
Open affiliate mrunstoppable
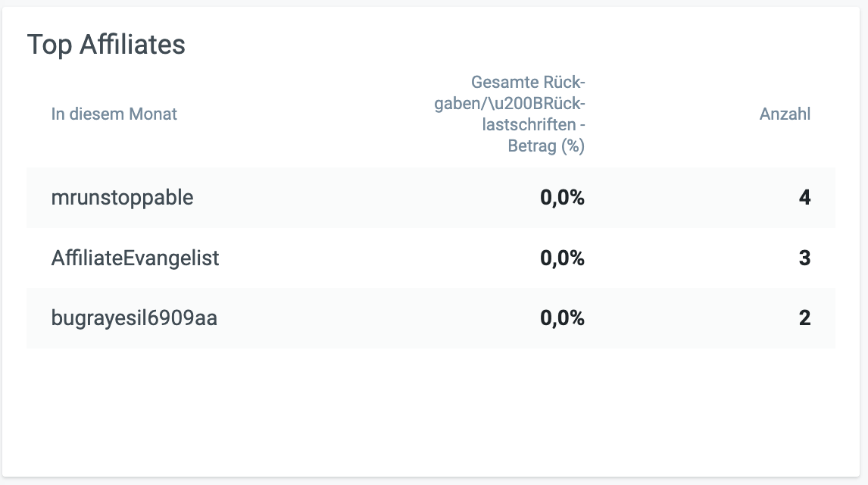123,198
